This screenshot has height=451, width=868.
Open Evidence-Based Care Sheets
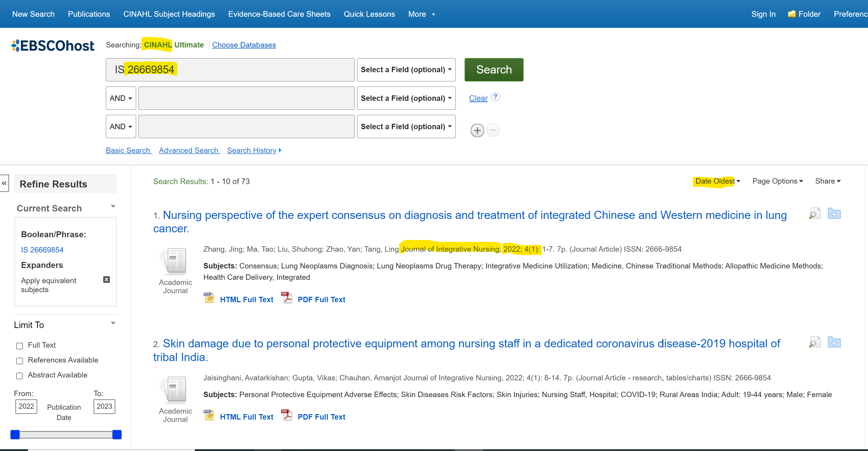[x=279, y=14]
